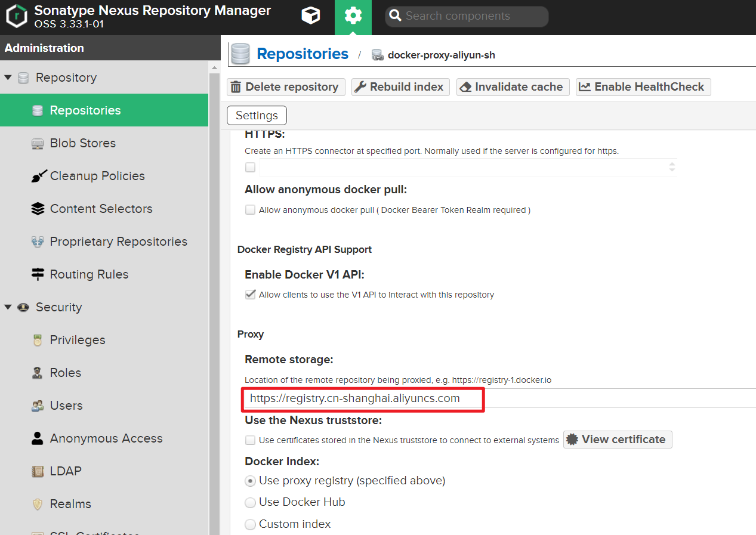Click the Proprietary Repositories icon
This screenshot has width=756, height=535.
(x=38, y=242)
